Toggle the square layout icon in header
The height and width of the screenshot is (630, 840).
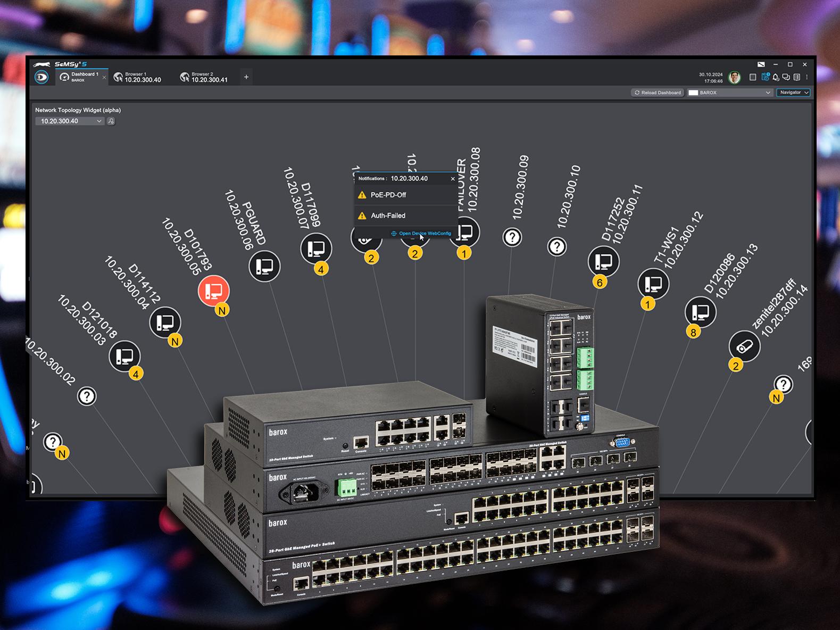(753, 77)
